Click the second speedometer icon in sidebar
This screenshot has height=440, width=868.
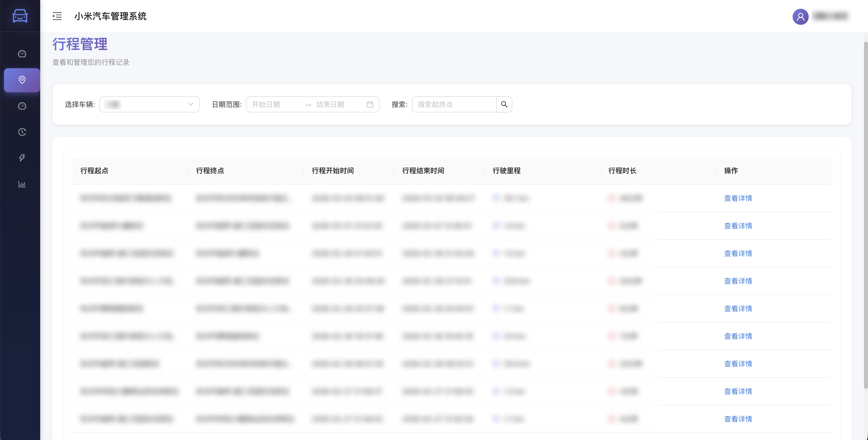pyautogui.click(x=22, y=106)
